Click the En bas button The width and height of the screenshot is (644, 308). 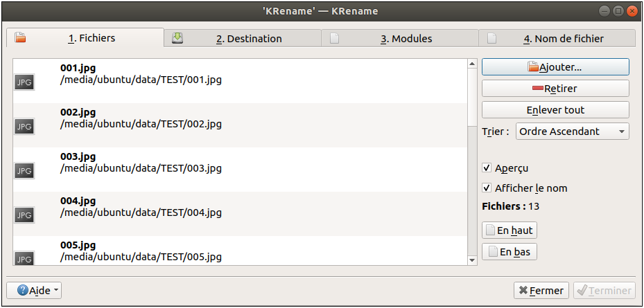(510, 251)
